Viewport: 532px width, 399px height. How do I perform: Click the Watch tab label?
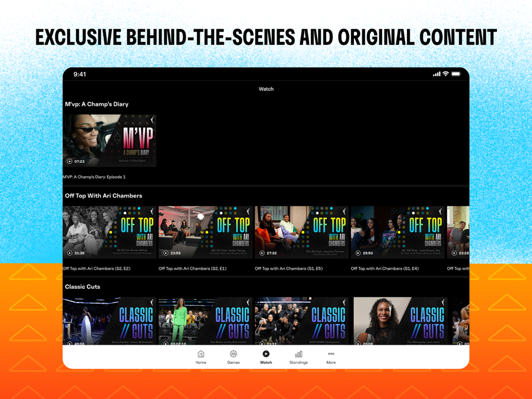(266, 362)
